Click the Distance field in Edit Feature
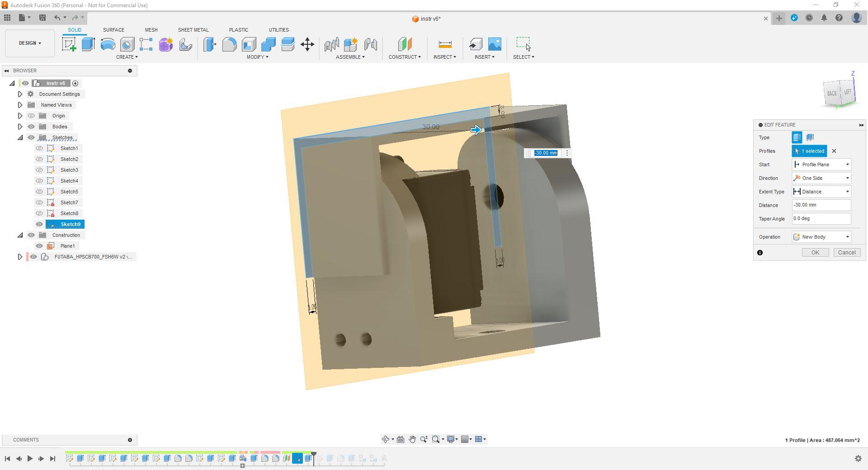Screen dimensions: 868x470 [821, 205]
